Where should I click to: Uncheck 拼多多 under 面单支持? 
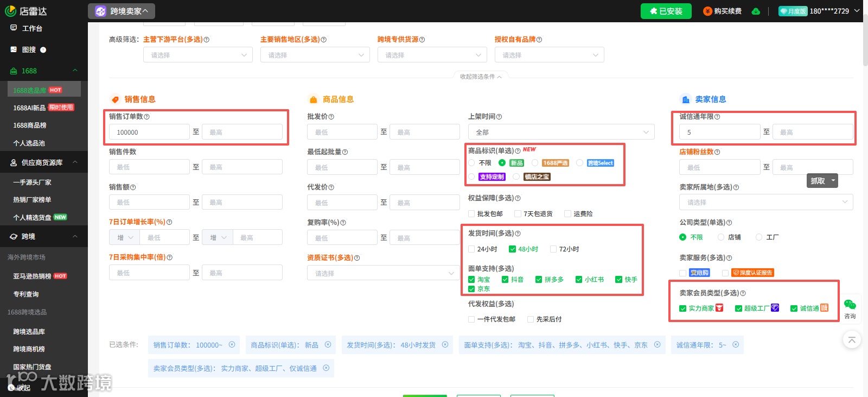539,280
